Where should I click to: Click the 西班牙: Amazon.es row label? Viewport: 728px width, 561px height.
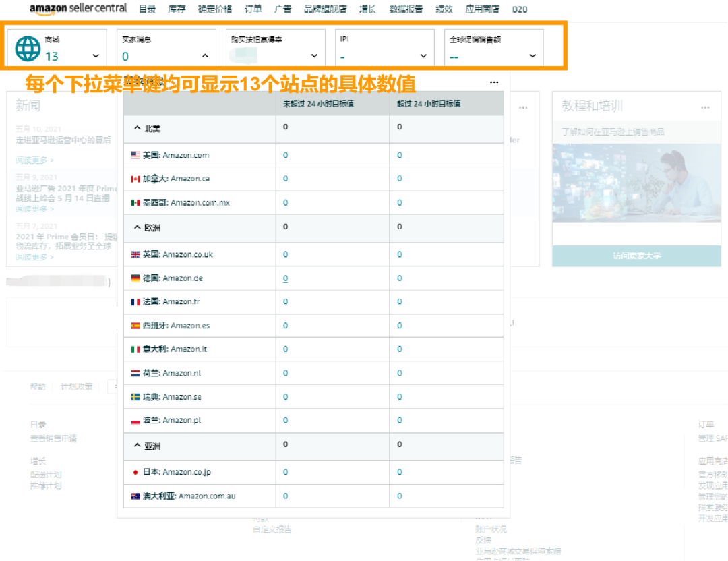(176, 326)
